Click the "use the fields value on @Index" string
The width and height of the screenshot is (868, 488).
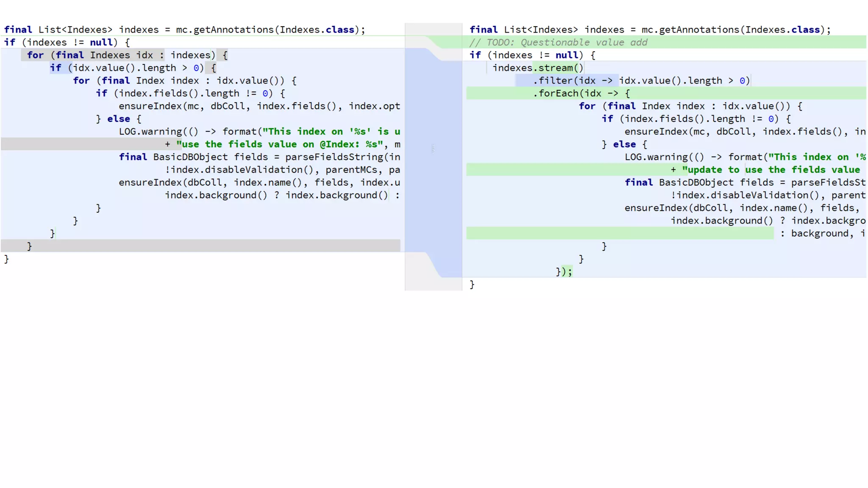pyautogui.click(x=280, y=144)
